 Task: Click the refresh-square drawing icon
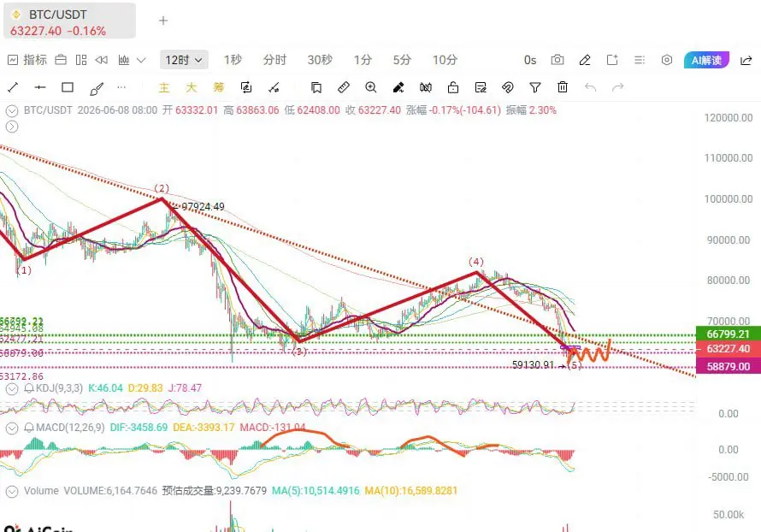pyautogui.click(x=246, y=87)
